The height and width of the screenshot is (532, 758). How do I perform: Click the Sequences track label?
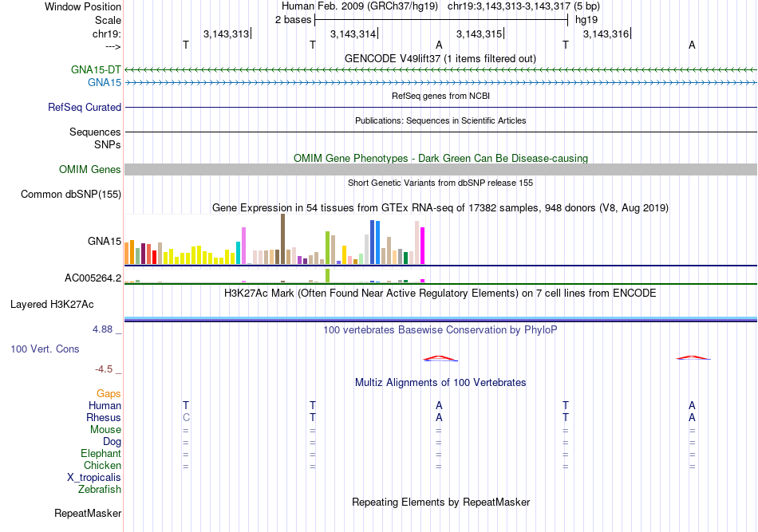pyautogui.click(x=95, y=132)
